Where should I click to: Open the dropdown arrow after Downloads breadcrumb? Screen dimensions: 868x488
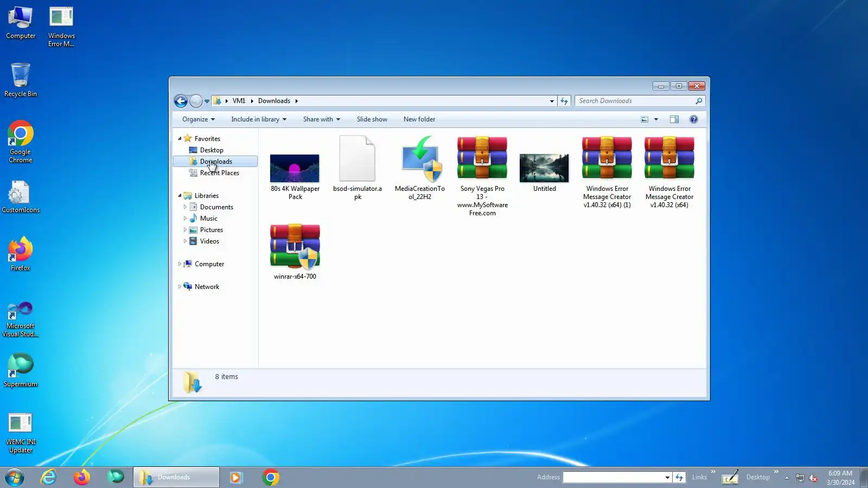point(297,101)
